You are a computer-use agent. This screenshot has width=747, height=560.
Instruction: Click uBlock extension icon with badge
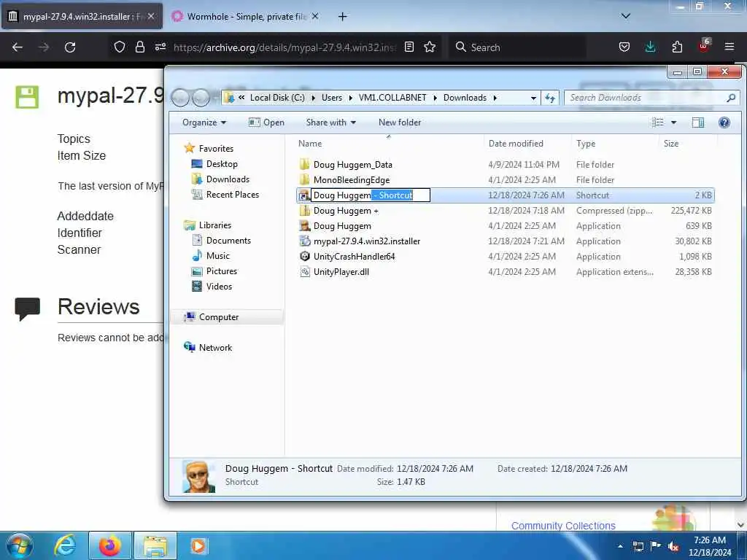pyautogui.click(x=704, y=46)
